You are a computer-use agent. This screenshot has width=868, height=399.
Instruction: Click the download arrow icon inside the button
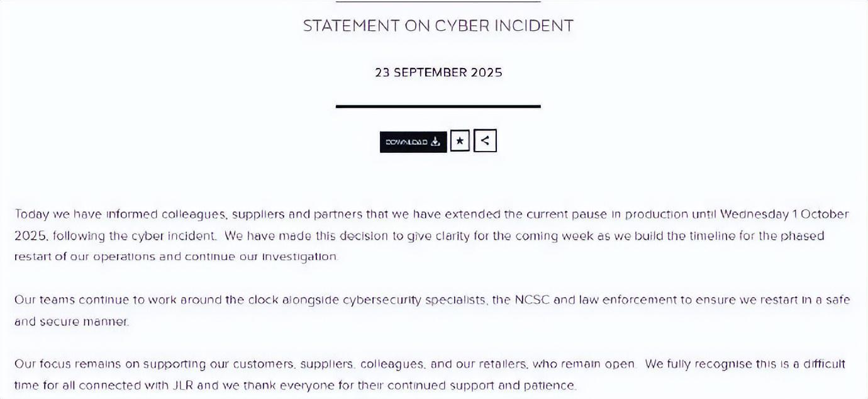[436, 142]
